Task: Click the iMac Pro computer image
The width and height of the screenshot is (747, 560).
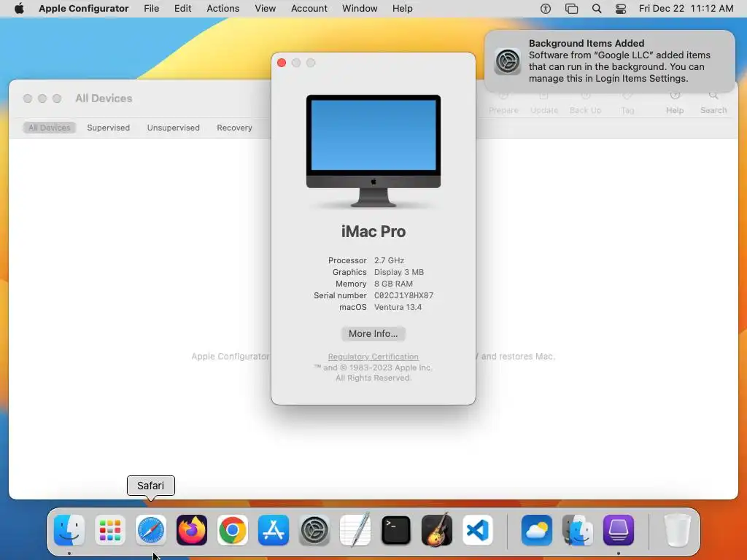Action: 373,152
